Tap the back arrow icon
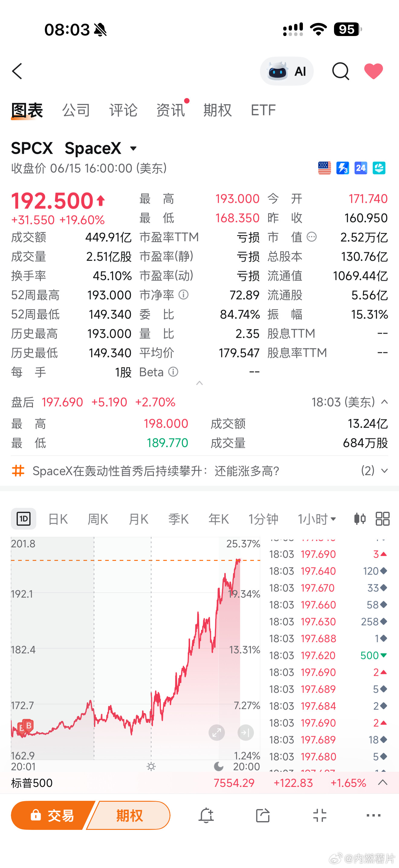Screen dimensions: 399x868 point(17,71)
